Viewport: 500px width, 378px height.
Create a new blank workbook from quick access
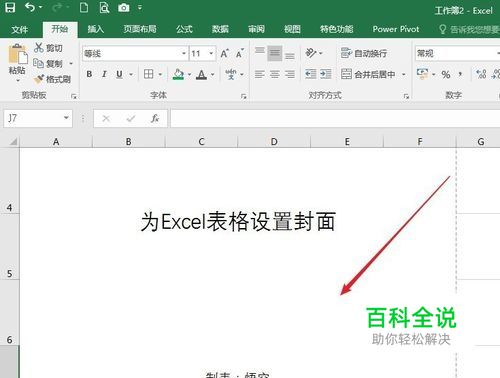tap(84, 7)
